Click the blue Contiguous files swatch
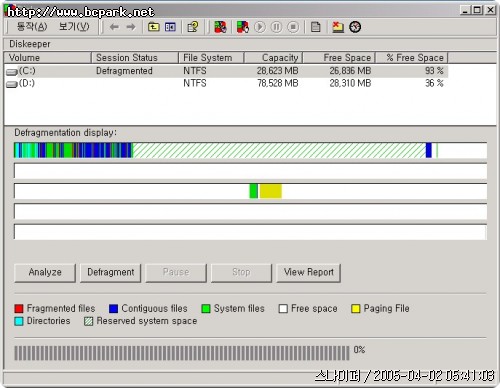Viewport: 500px width, 388px height. [x=114, y=309]
